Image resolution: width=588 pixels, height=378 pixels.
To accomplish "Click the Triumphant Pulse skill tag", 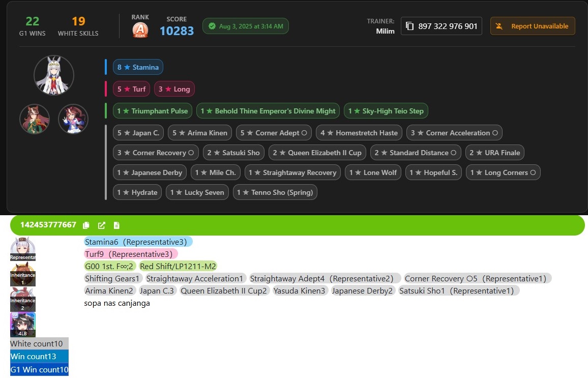I will coord(152,111).
